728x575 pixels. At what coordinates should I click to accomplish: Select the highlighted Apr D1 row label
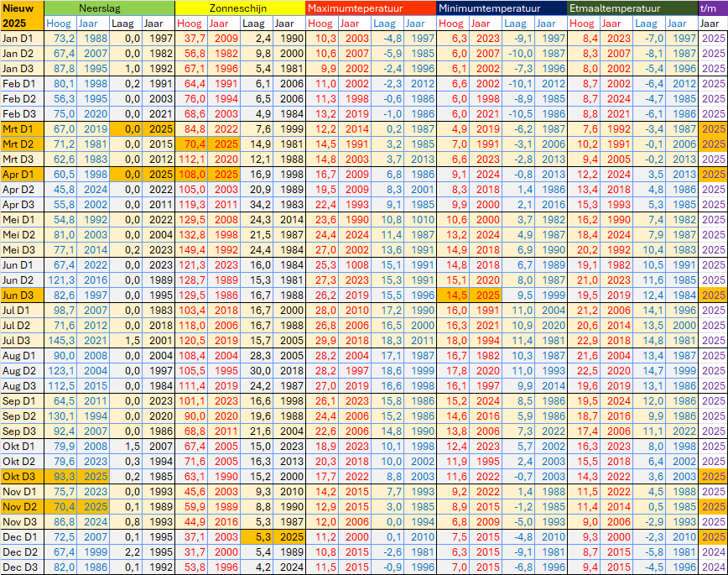22,175
